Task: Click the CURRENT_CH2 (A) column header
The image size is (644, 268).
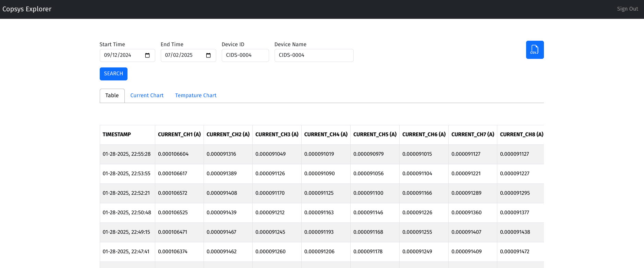Action: 228,135
